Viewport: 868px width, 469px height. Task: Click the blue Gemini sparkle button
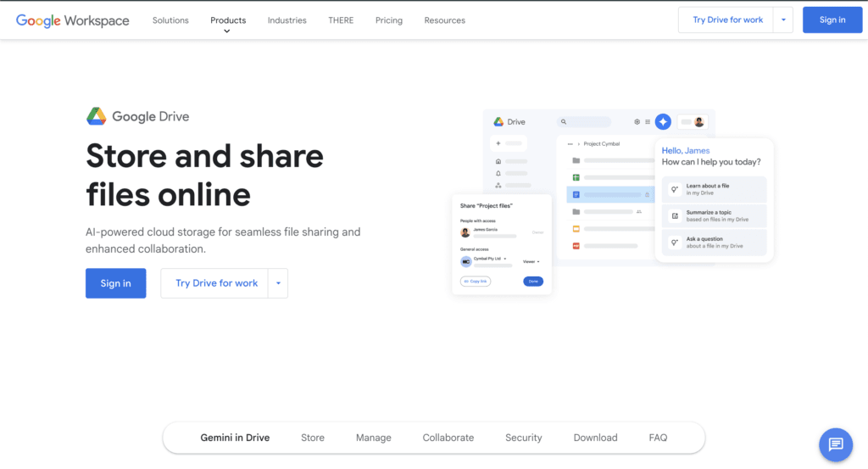pos(663,122)
